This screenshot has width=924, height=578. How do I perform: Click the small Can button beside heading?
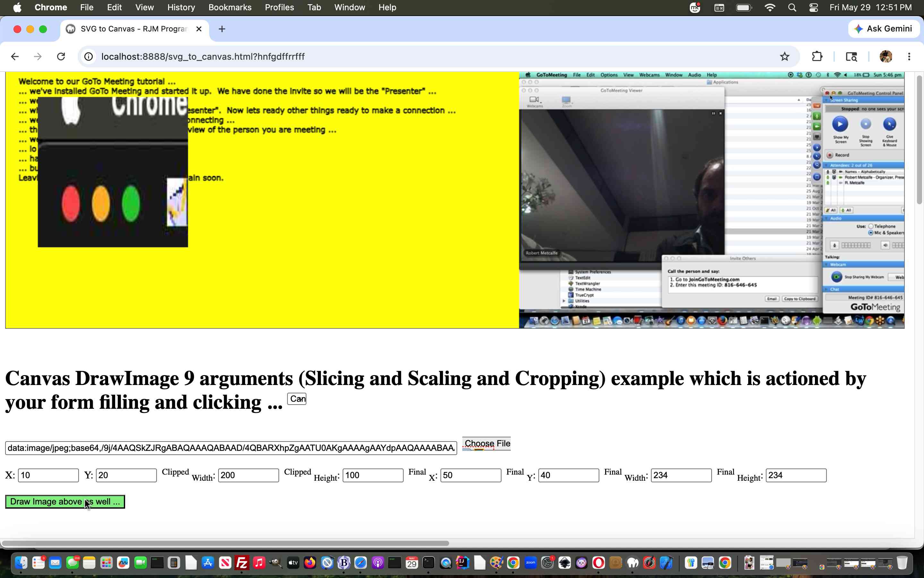pyautogui.click(x=297, y=399)
